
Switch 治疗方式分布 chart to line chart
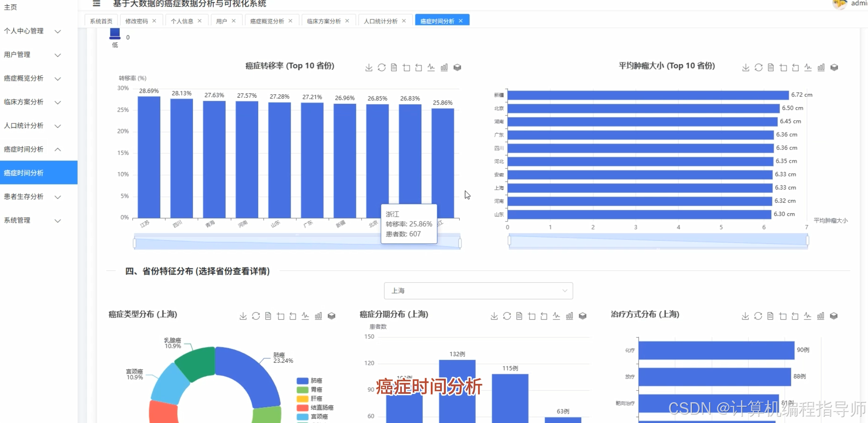coord(808,316)
